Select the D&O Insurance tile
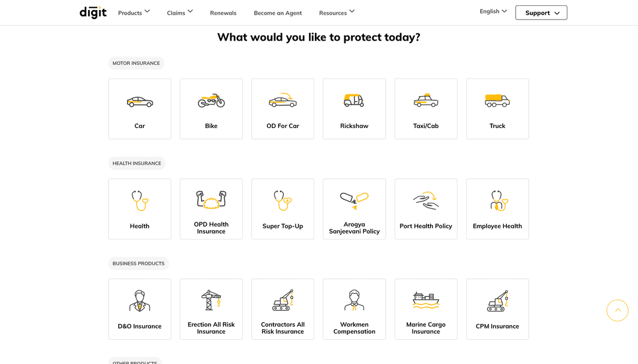 (139, 309)
